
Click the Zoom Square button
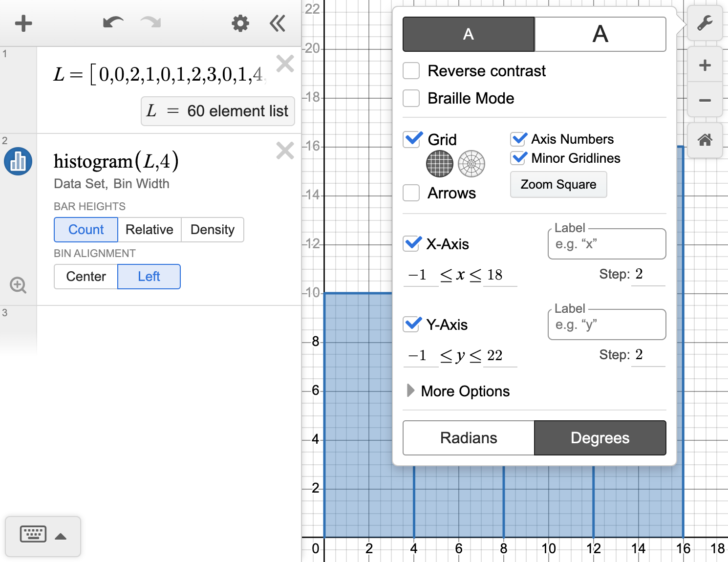pos(558,185)
